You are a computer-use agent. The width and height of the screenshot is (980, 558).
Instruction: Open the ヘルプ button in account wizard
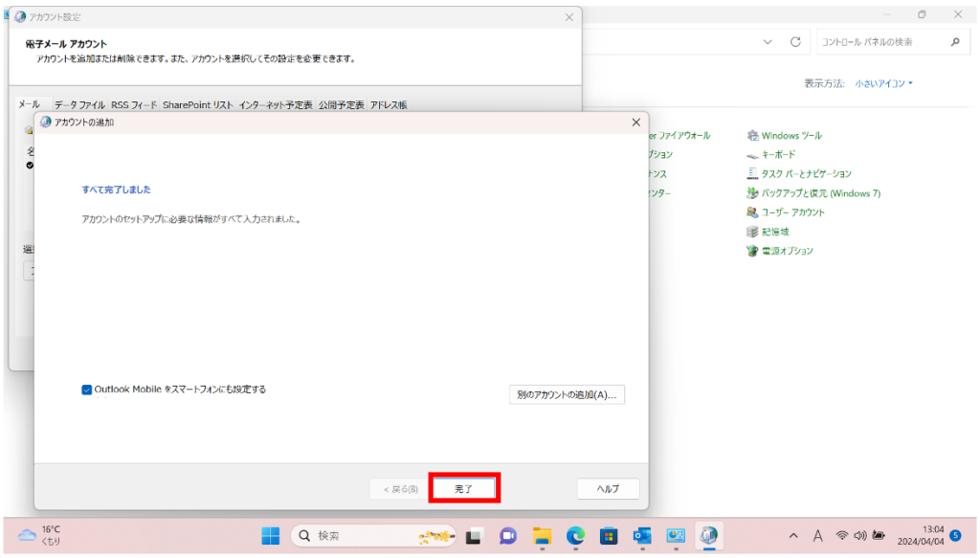click(x=608, y=488)
